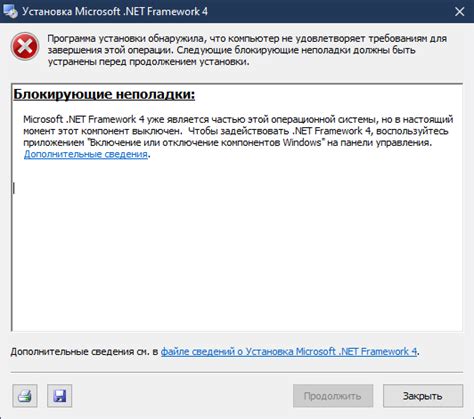Click the 'Блокирующие неполадки:' heading
Image resolution: width=474 pixels, height=419 pixels.
104,94
